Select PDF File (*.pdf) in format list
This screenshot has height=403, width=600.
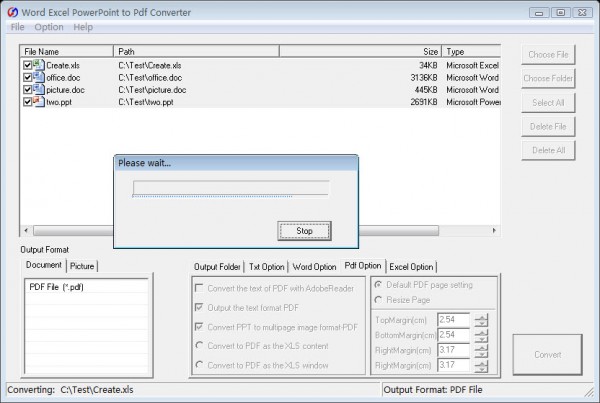pyautogui.click(x=59, y=288)
